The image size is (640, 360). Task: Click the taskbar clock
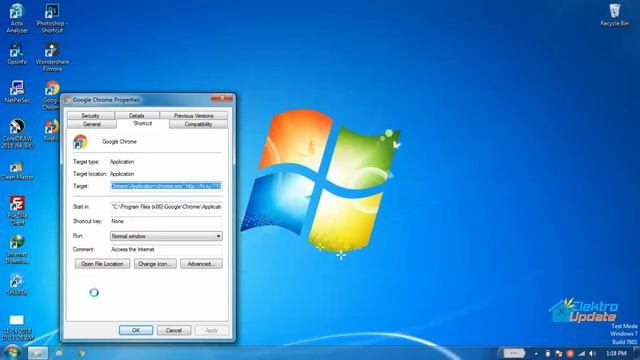click(x=616, y=353)
